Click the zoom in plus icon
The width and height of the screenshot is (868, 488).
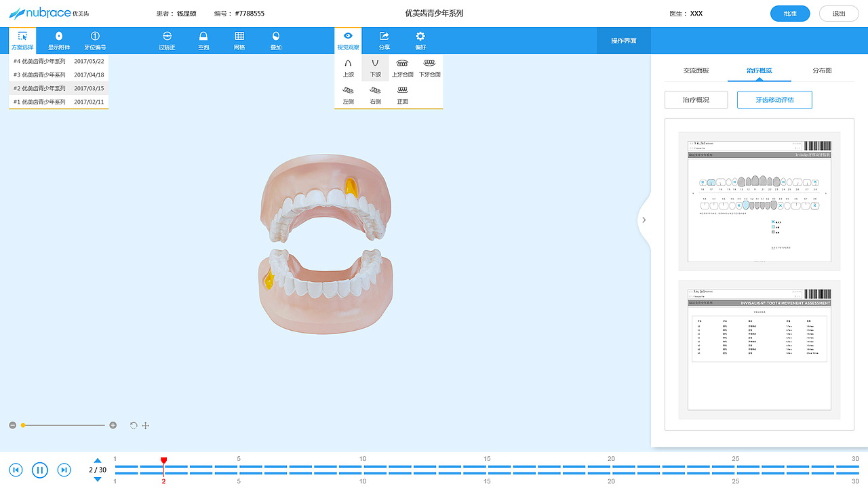pos(113,425)
